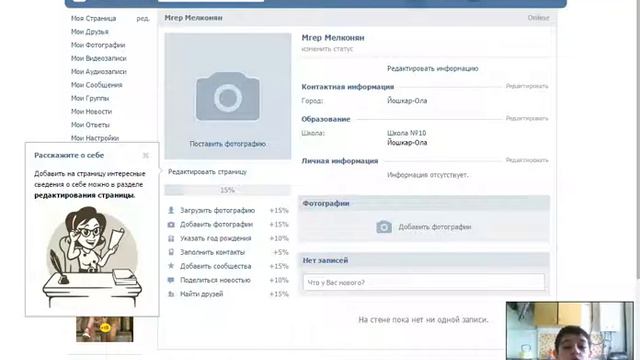Click the camera icon in the Фотографии block
Viewport: 640px width, 360px height.
click(384, 227)
